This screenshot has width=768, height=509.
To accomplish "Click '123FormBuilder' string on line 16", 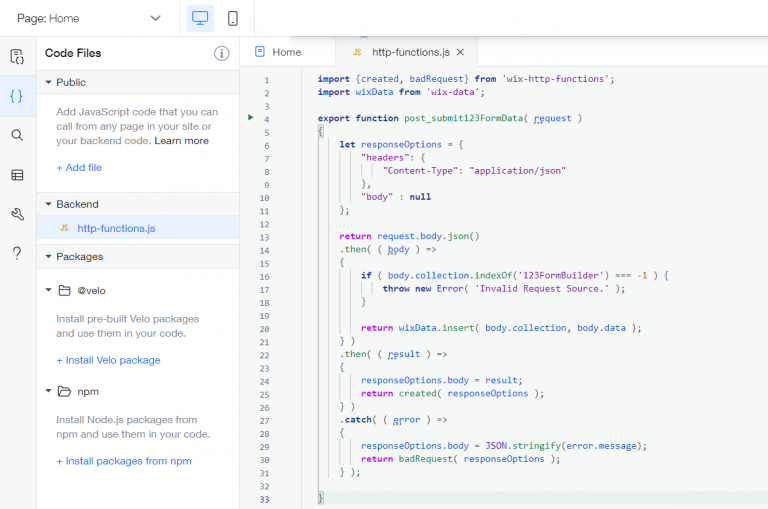I will pos(561,275).
